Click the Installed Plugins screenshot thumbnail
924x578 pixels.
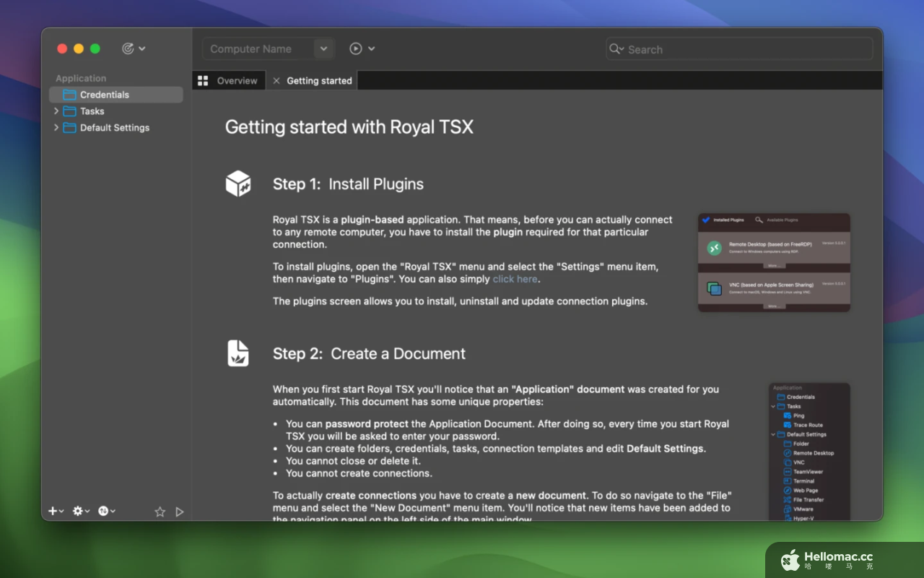pyautogui.click(x=774, y=262)
